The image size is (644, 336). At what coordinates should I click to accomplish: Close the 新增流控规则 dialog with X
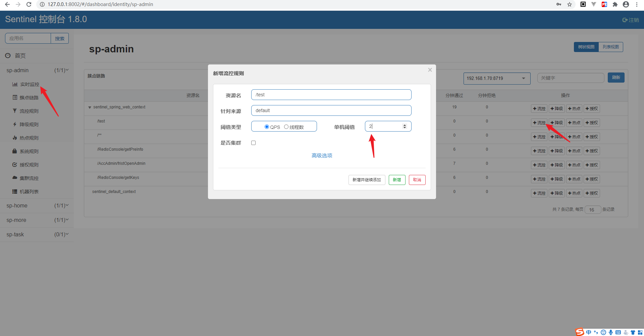point(430,70)
